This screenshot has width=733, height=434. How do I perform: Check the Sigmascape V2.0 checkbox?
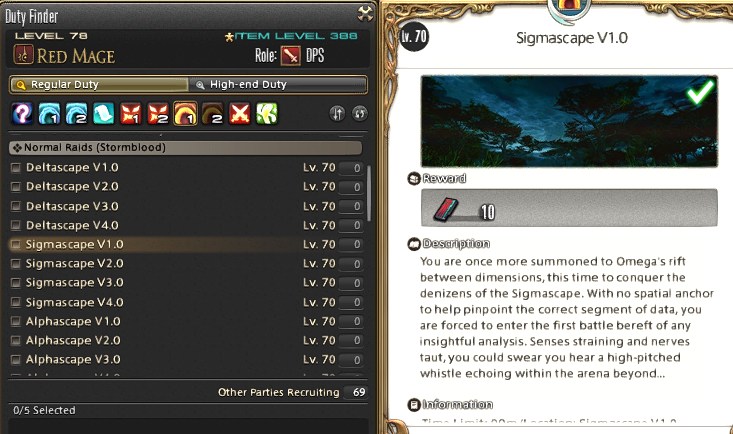[16, 264]
